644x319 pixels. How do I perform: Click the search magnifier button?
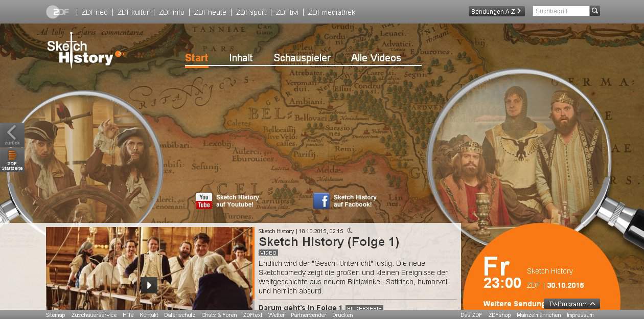(x=595, y=11)
